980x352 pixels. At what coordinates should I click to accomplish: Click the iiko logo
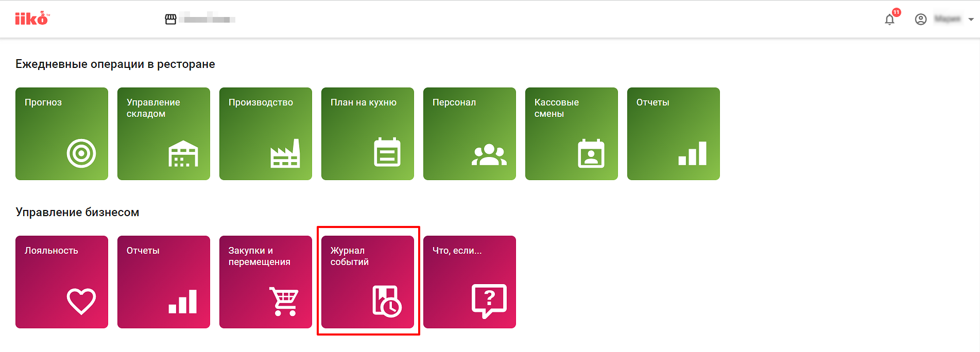(32, 19)
